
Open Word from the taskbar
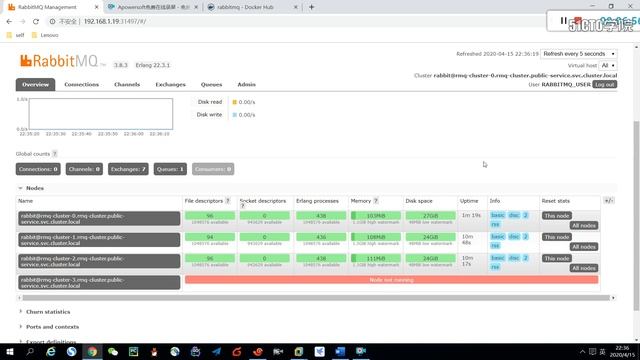[x=340, y=351]
